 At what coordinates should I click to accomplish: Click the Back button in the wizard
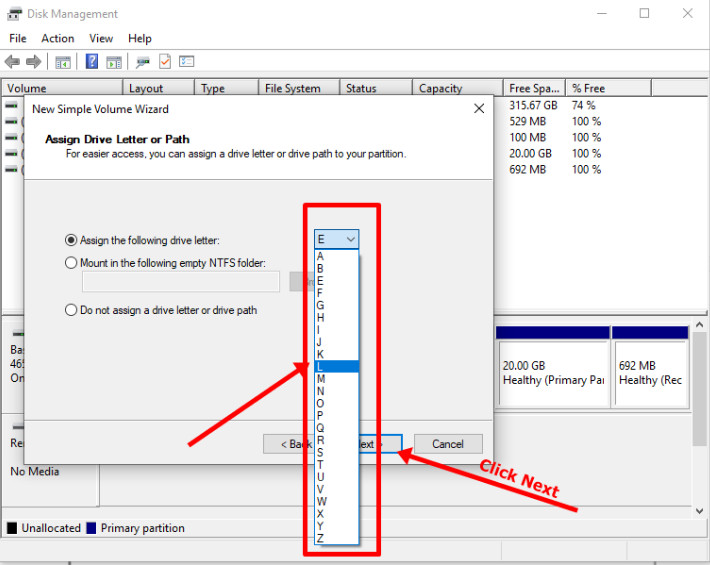click(x=288, y=444)
